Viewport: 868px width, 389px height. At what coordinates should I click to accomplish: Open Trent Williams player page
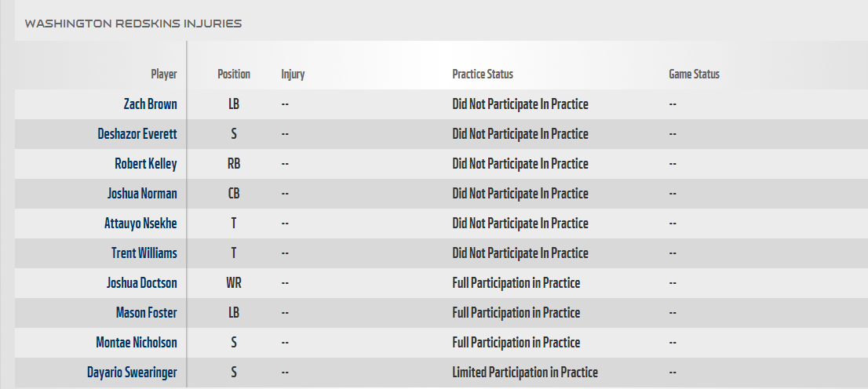144,253
